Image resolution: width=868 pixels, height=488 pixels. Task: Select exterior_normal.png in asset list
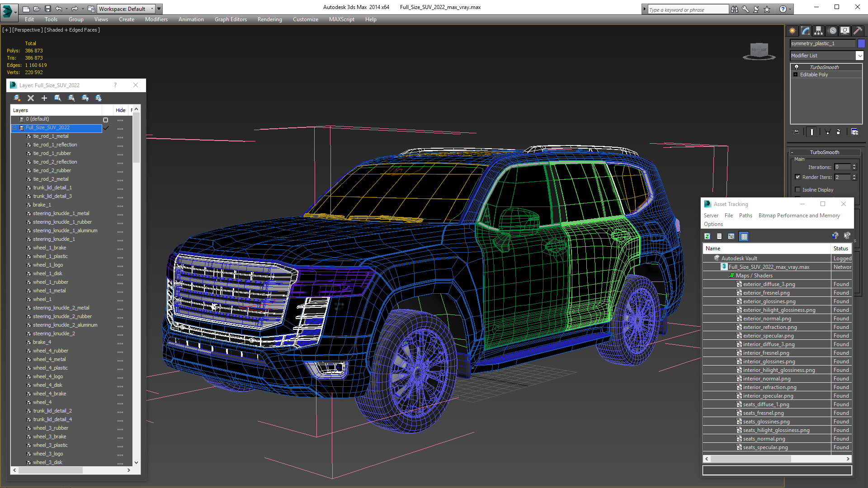coord(767,319)
